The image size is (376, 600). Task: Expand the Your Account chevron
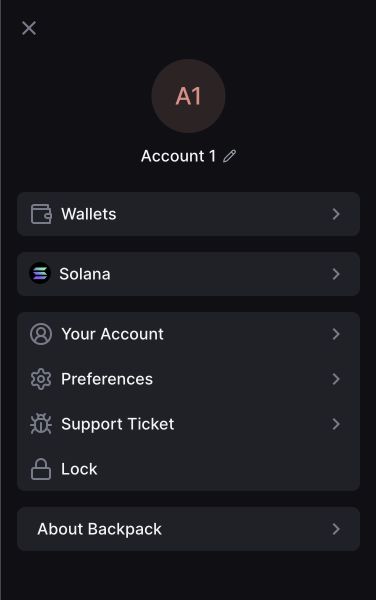tap(336, 334)
